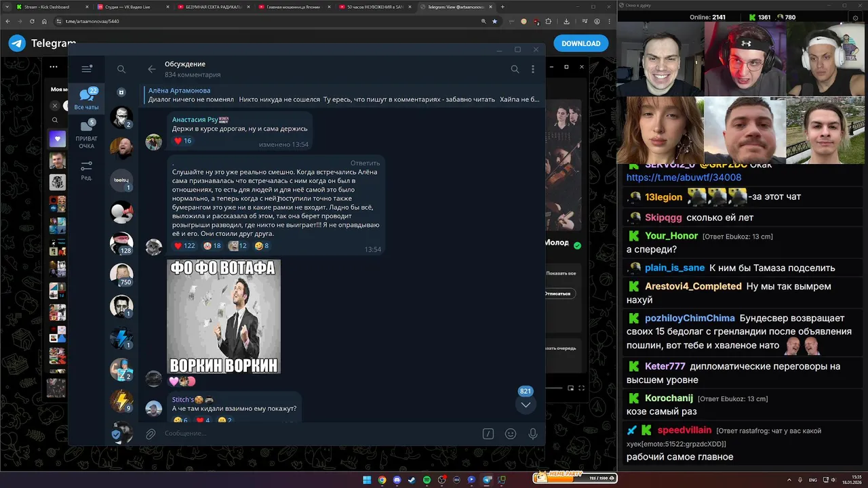This screenshot has width=868, height=488.
Task: Open the Ред. folder edit option
Action: (x=86, y=170)
